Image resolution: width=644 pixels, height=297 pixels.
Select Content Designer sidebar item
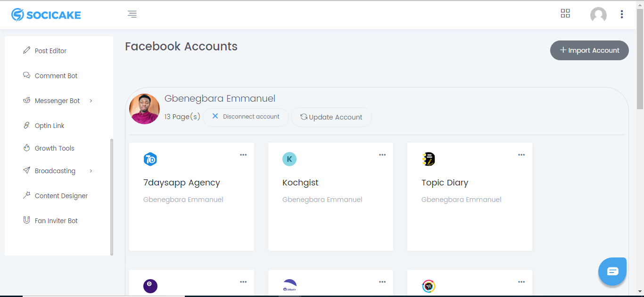click(61, 196)
